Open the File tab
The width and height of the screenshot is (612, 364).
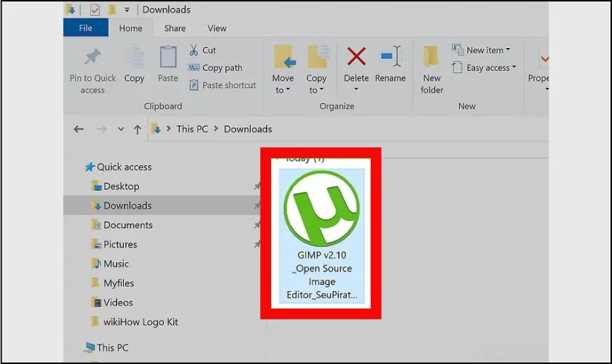point(85,28)
